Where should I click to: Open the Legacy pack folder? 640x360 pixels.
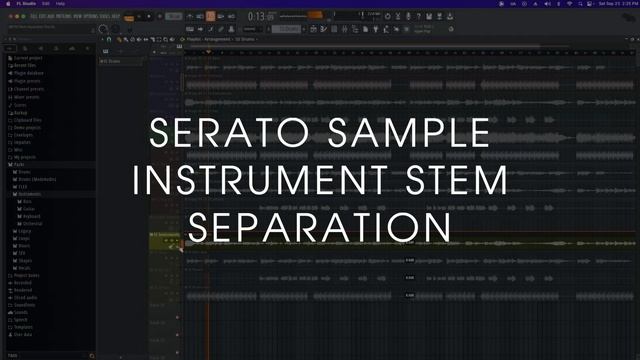tap(24, 231)
